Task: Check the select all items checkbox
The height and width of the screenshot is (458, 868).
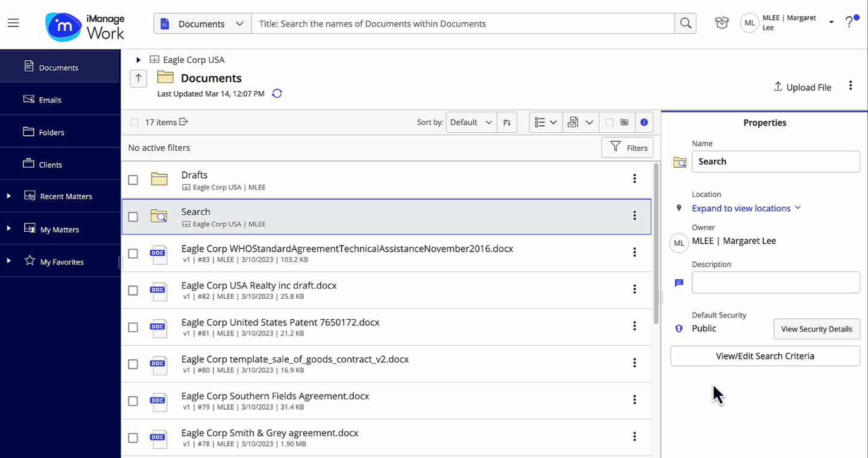Action: point(134,122)
